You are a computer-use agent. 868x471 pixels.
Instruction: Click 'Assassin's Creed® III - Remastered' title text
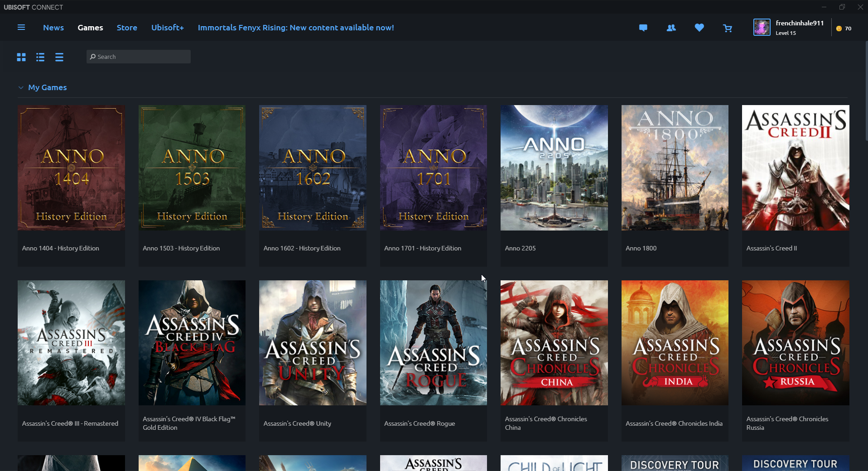coord(70,423)
